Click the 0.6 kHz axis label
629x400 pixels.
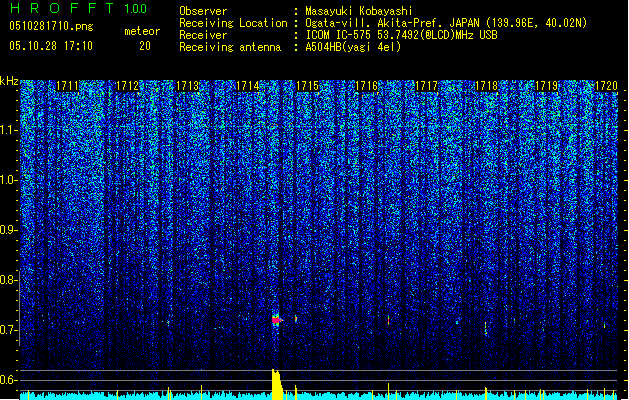coord(8,380)
